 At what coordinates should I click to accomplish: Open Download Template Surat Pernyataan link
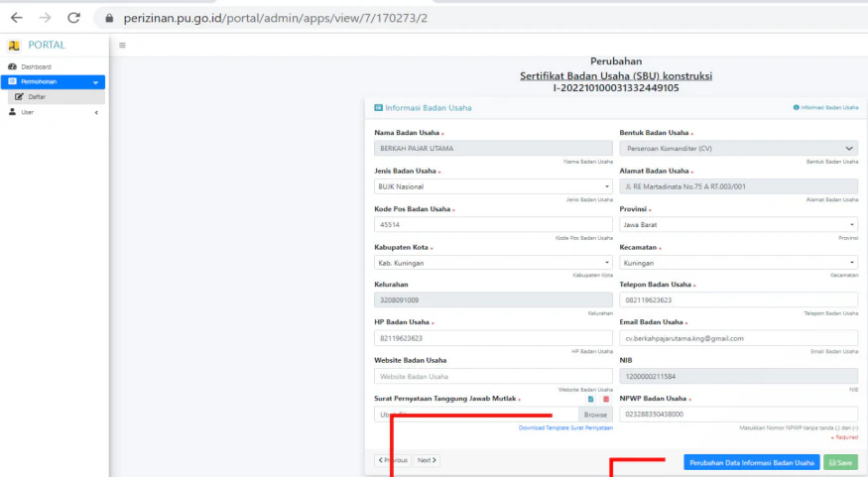click(x=565, y=427)
